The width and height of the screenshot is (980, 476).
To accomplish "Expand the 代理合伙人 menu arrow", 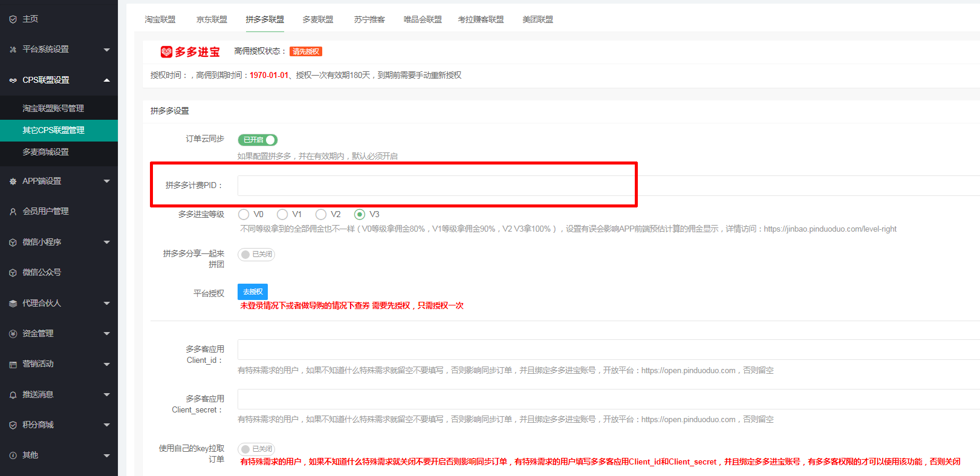I will pyautogui.click(x=107, y=304).
